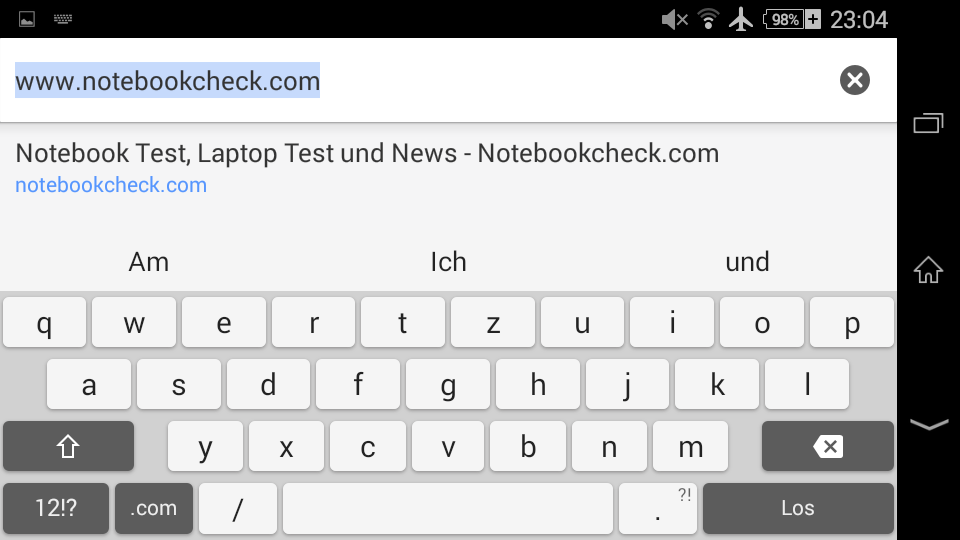This screenshot has width=960, height=540.
Task: Open the keyboard notification icon in status bar
Action: tap(62, 19)
